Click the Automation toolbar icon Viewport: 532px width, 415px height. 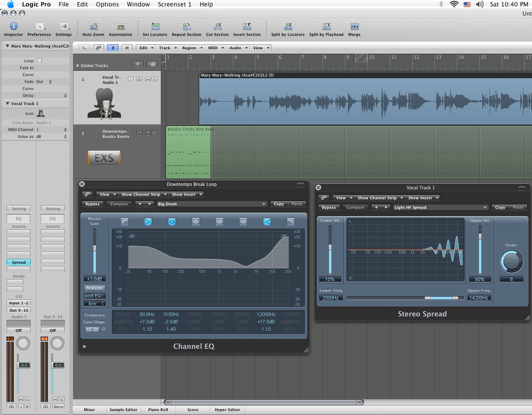coord(121,27)
